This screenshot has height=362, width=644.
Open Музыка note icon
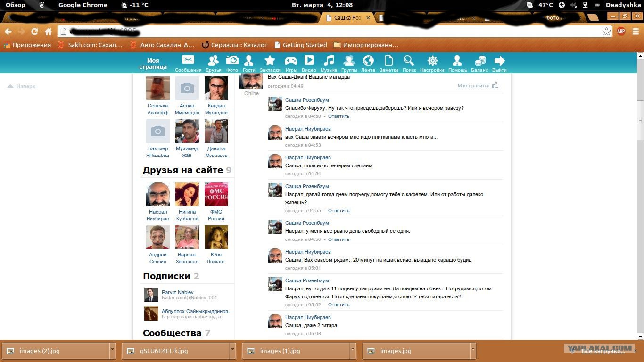329,60
